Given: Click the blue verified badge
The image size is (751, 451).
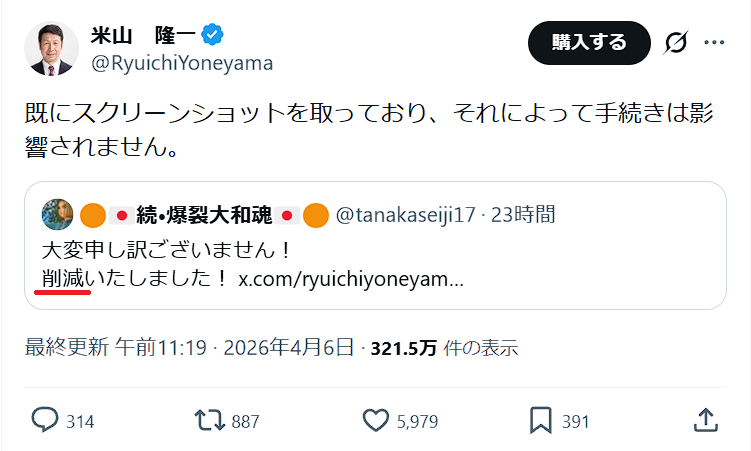Looking at the screenshot, I should coord(212,37).
